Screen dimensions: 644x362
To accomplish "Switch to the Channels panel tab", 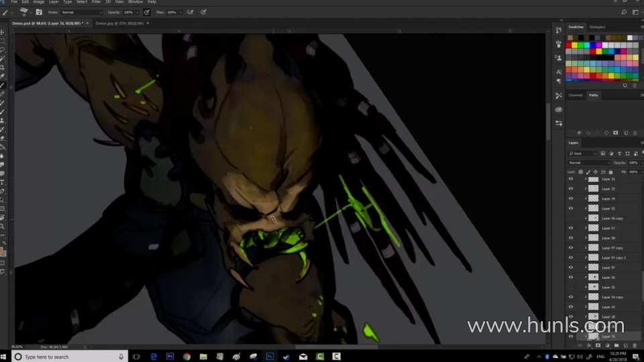I will [x=576, y=95].
